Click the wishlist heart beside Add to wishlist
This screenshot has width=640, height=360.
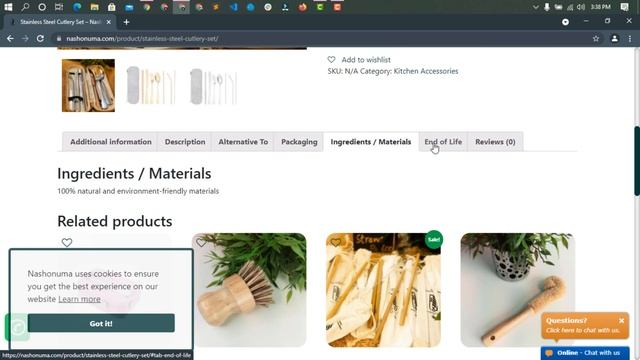pyautogui.click(x=331, y=60)
